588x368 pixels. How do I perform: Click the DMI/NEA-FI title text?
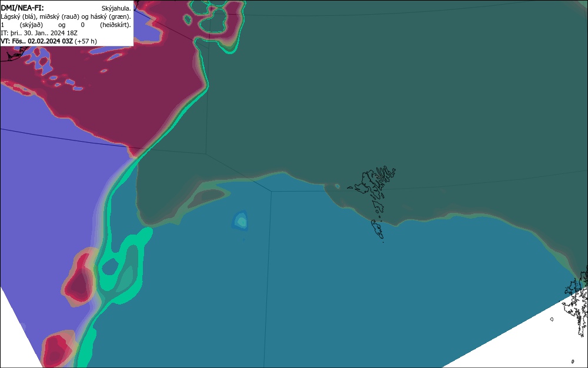click(22, 8)
